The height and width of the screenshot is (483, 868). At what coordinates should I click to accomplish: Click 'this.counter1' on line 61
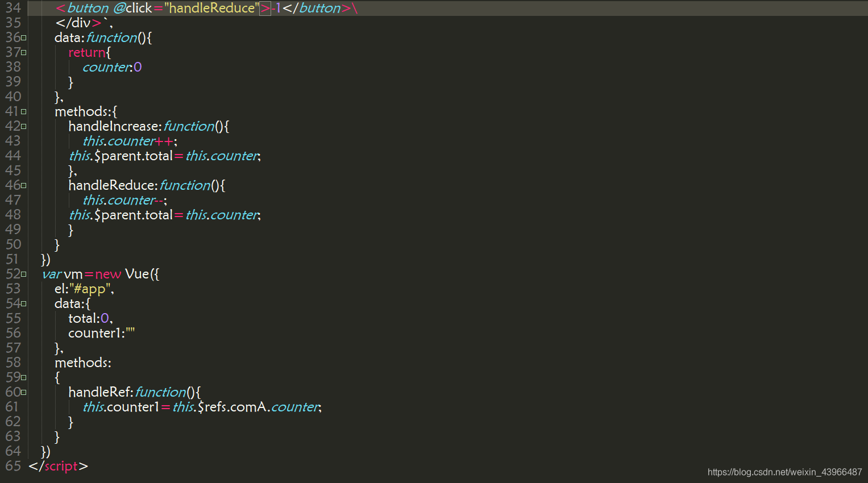coord(121,407)
